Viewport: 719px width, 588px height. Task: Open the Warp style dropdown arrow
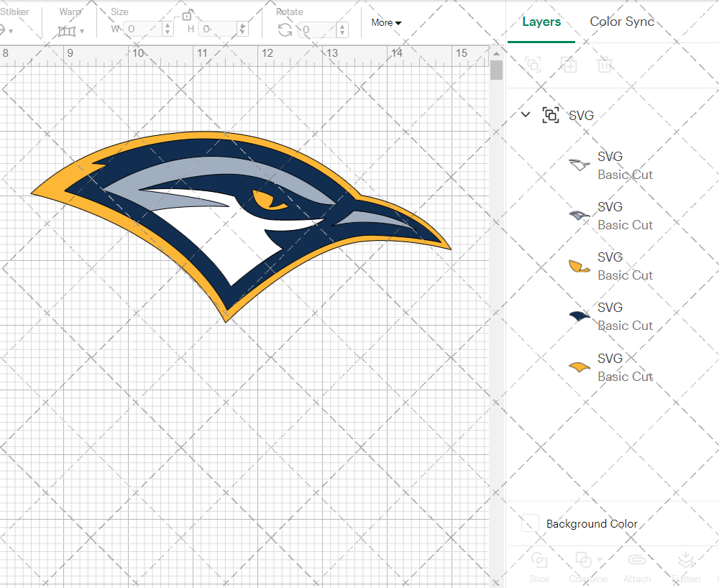[81, 30]
